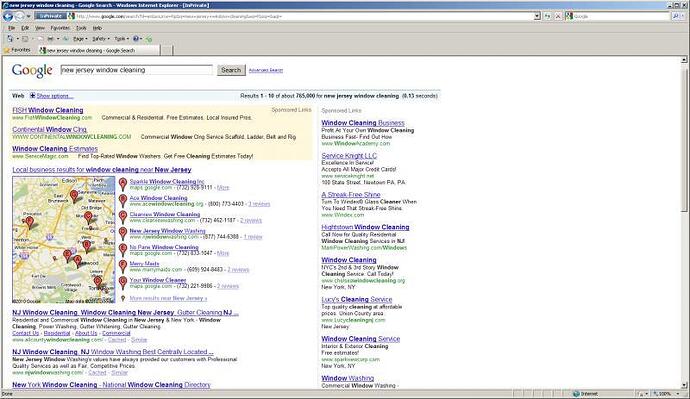Image resolution: width=690 pixels, height=399 pixels.
Task: Click map pin B beside Ace Window Cleaning
Action: [x=123, y=201]
